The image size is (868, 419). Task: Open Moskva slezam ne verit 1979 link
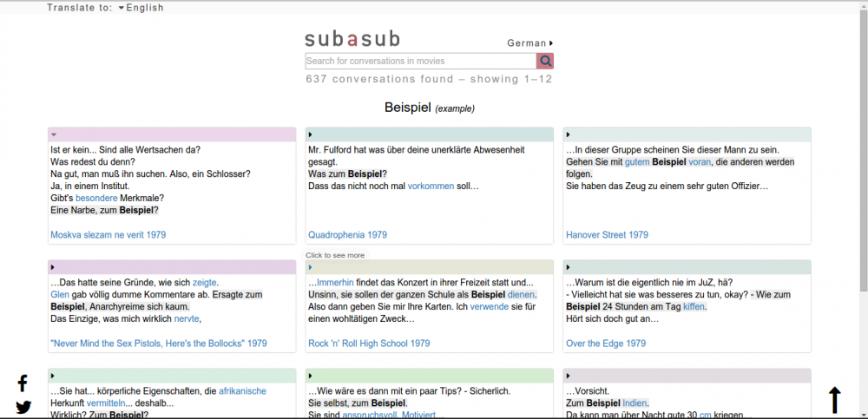click(x=108, y=235)
